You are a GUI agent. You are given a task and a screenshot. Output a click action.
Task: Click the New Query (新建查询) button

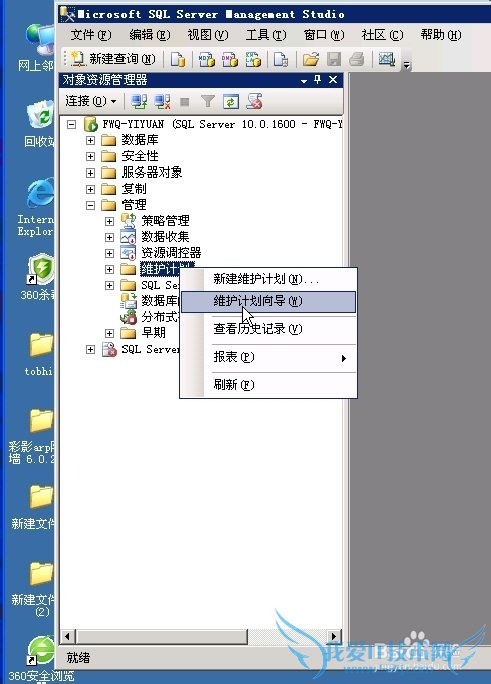pyautogui.click(x=113, y=59)
